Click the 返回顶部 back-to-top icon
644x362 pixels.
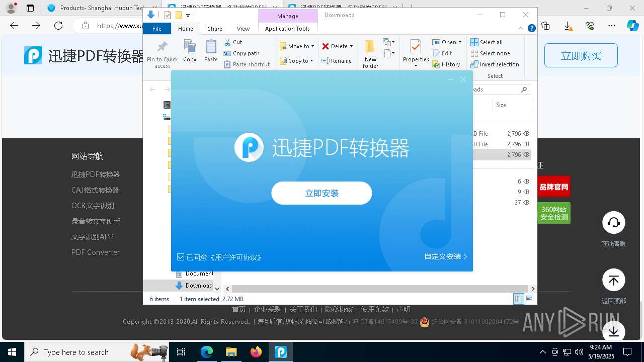pos(613,280)
